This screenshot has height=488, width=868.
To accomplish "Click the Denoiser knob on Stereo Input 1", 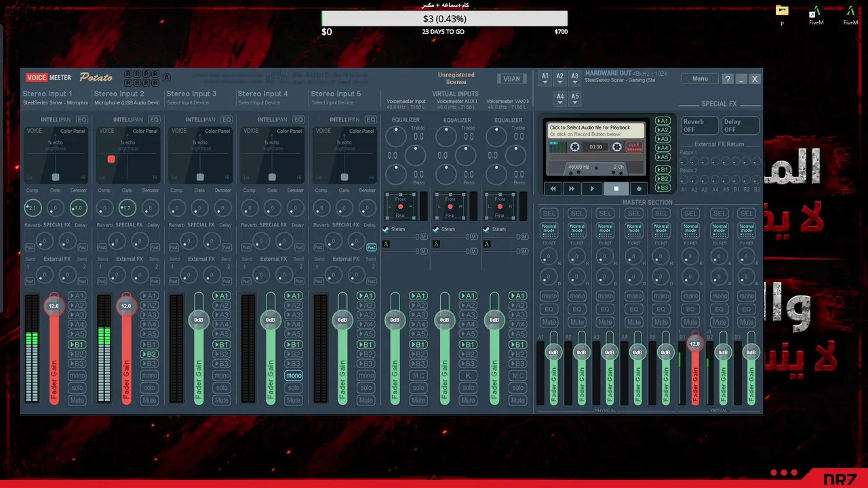I will 78,208.
